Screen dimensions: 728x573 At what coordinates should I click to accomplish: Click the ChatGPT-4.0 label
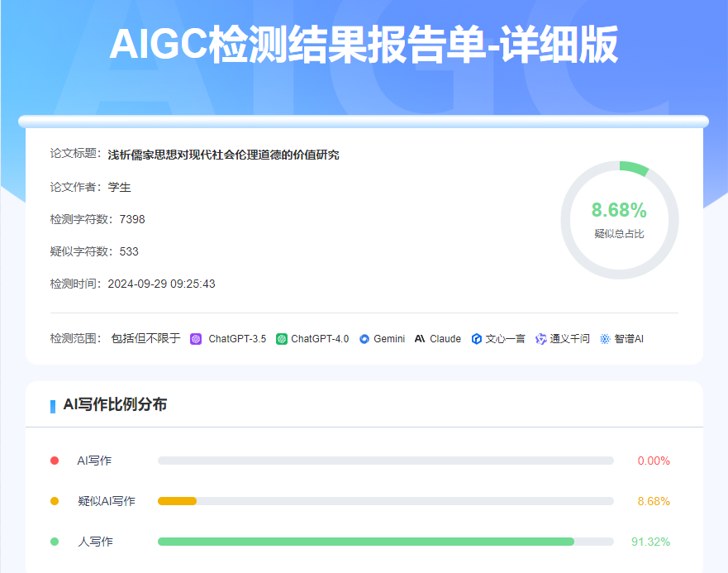click(x=320, y=339)
